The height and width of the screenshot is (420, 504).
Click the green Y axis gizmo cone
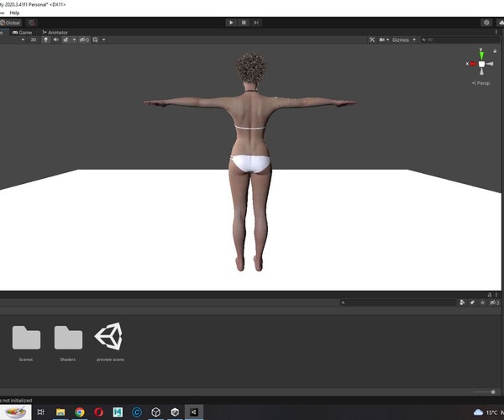(481, 54)
